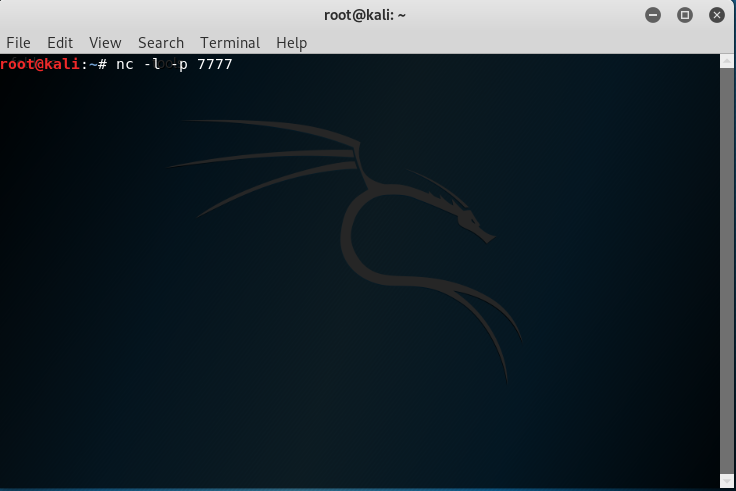Image resolution: width=736 pixels, height=491 pixels.
Task: Click the scrollbar up arrow
Action: point(727,61)
